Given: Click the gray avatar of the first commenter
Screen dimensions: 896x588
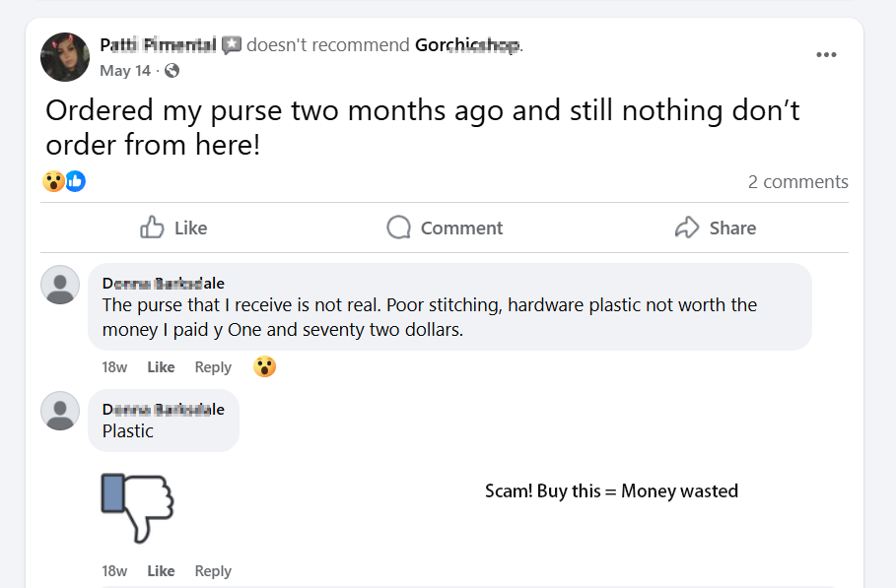Looking at the screenshot, I should (60, 285).
